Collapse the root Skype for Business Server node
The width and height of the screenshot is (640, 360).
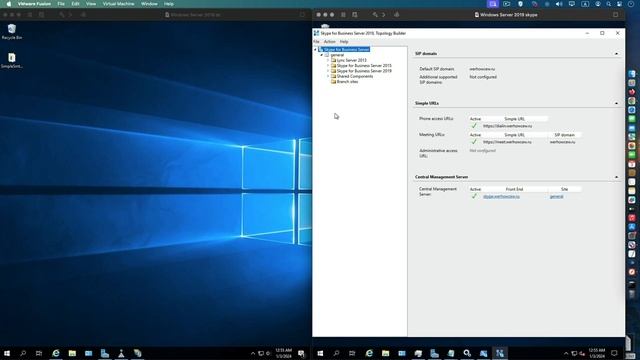pos(316,49)
